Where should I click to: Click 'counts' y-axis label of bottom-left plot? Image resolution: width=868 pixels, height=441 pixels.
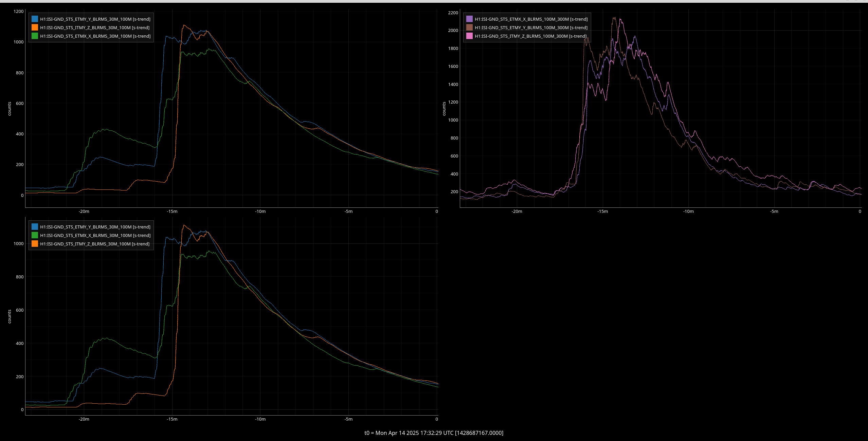pos(10,316)
